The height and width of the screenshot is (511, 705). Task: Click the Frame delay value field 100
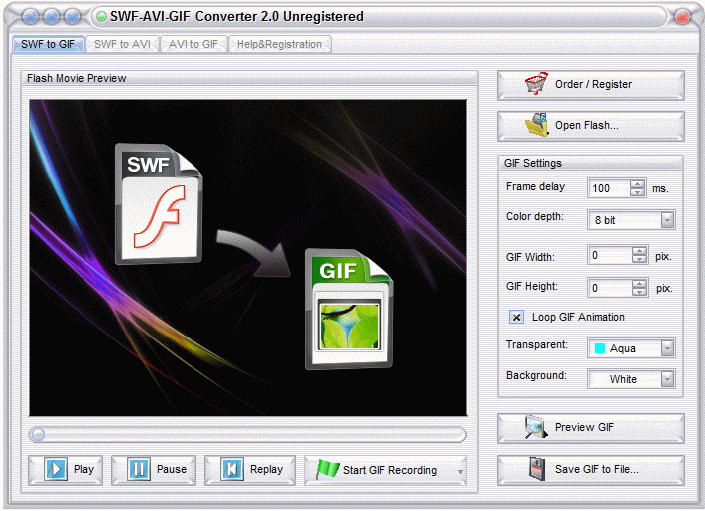pyautogui.click(x=609, y=188)
